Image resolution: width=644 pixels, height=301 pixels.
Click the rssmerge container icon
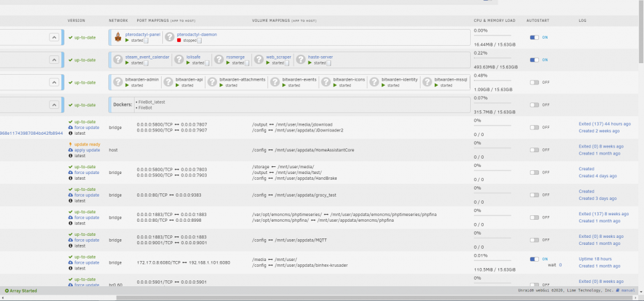219,60
